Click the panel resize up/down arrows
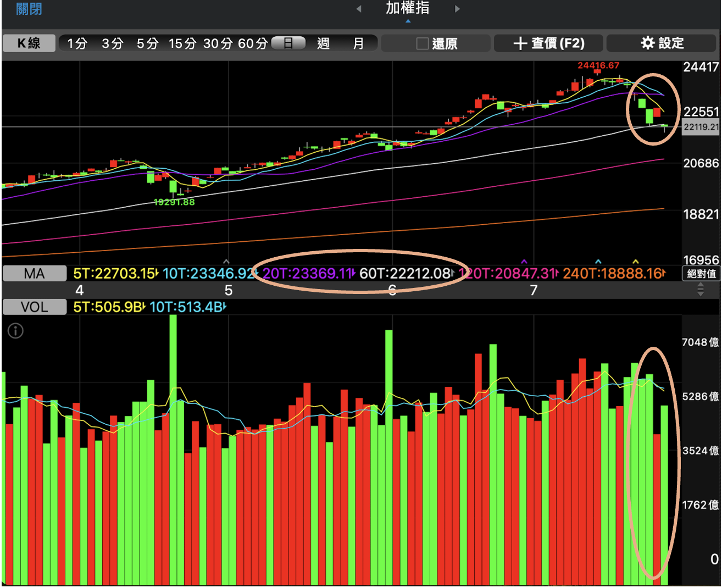 point(701,290)
